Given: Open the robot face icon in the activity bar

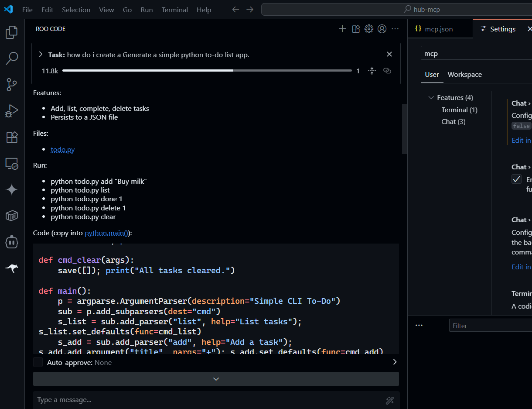Looking at the screenshot, I should click(x=12, y=242).
